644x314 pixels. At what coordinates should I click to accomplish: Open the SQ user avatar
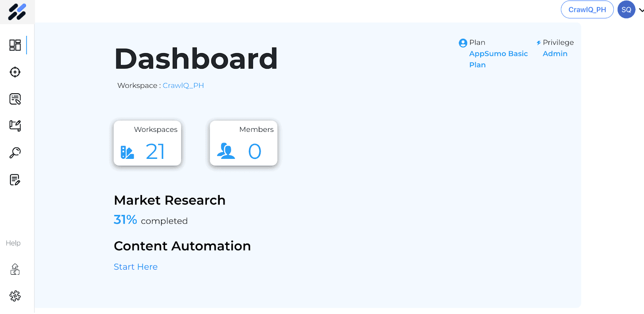[x=626, y=10]
